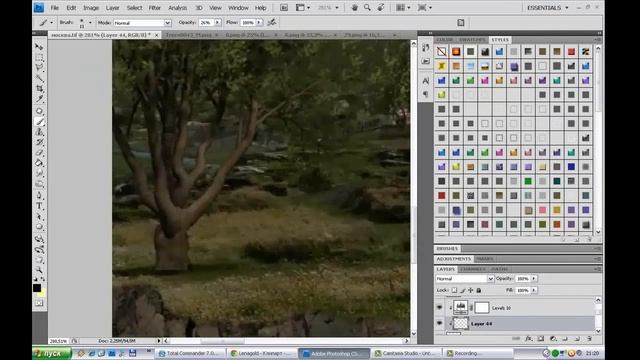Viewport: 640px width, 360px height.
Task: Select the Clone Stamp tool
Action: (39, 132)
